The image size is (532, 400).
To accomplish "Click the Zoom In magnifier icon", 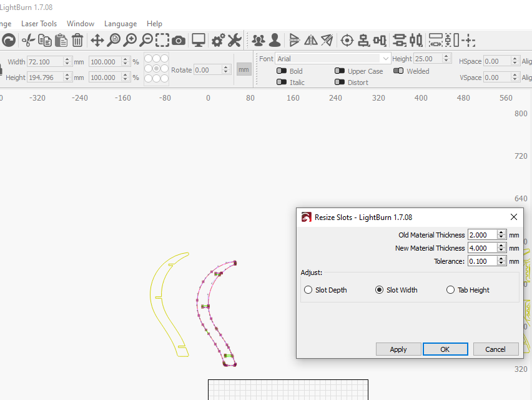I will 130,41.
